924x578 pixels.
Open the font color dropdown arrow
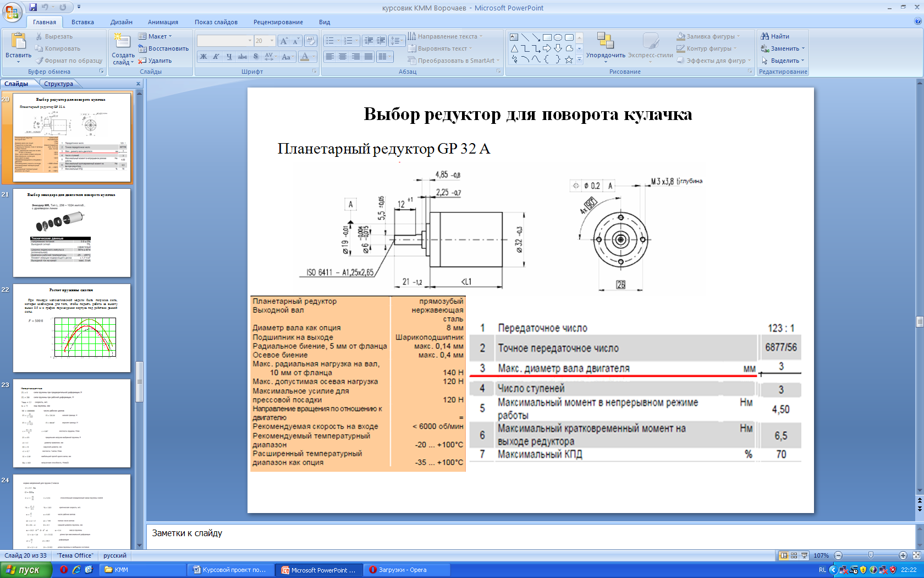pos(314,57)
